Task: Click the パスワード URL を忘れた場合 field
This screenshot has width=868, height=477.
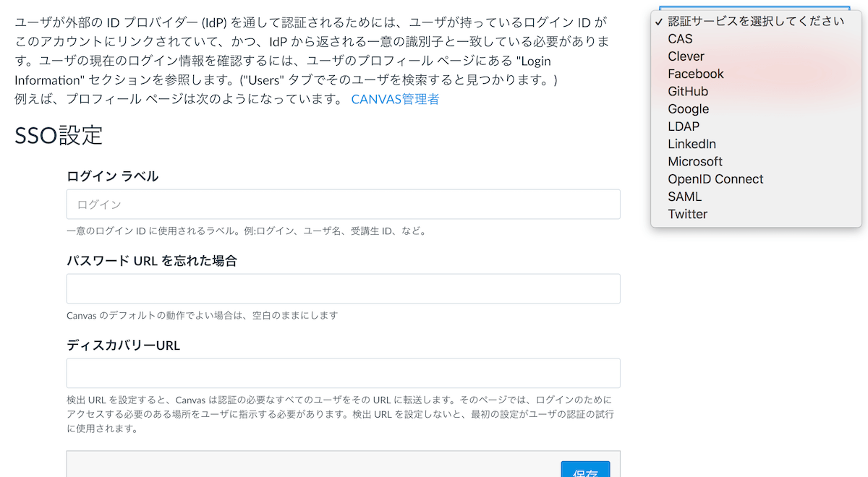Action: click(343, 288)
